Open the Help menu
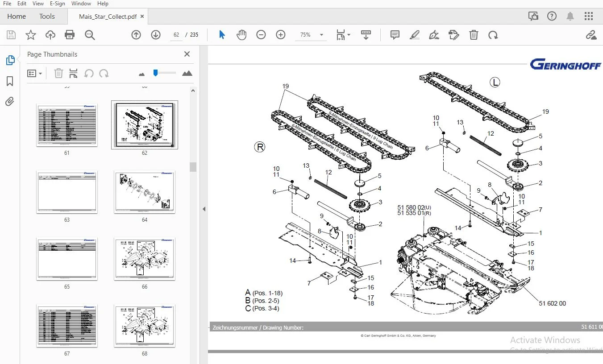Image resolution: width=603 pixels, height=364 pixels. click(x=103, y=4)
